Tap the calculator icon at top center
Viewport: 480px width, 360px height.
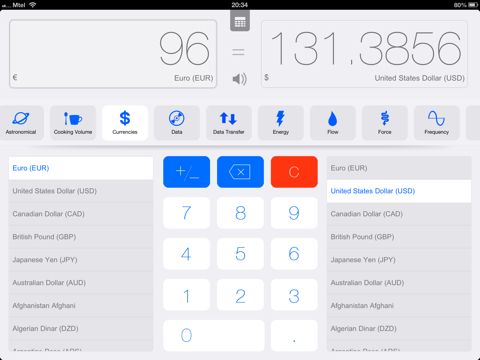[x=240, y=21]
